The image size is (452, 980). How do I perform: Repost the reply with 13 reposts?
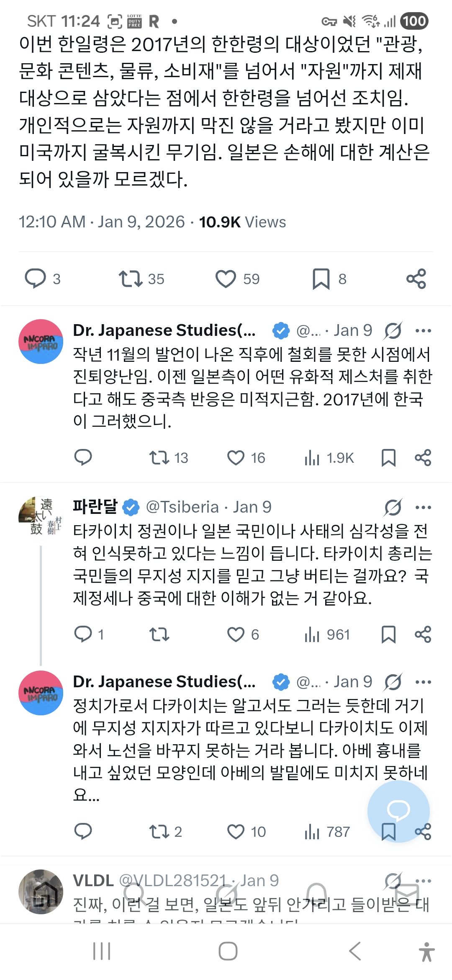(159, 458)
